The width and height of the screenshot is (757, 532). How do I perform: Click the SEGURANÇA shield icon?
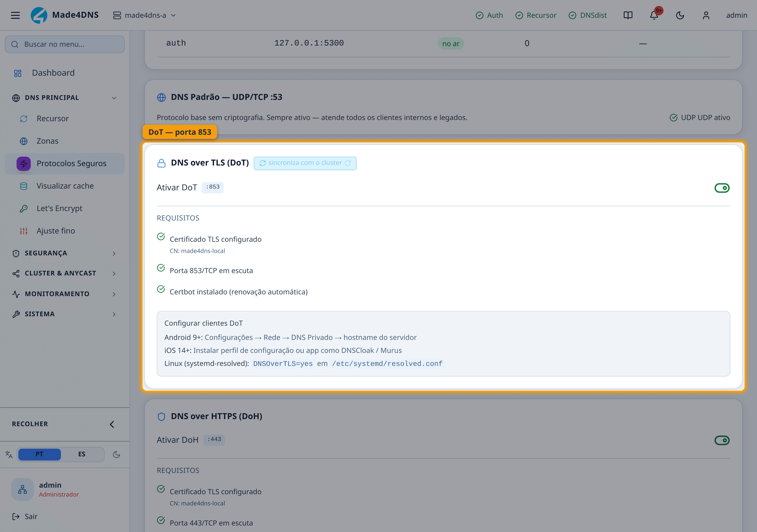coord(16,253)
